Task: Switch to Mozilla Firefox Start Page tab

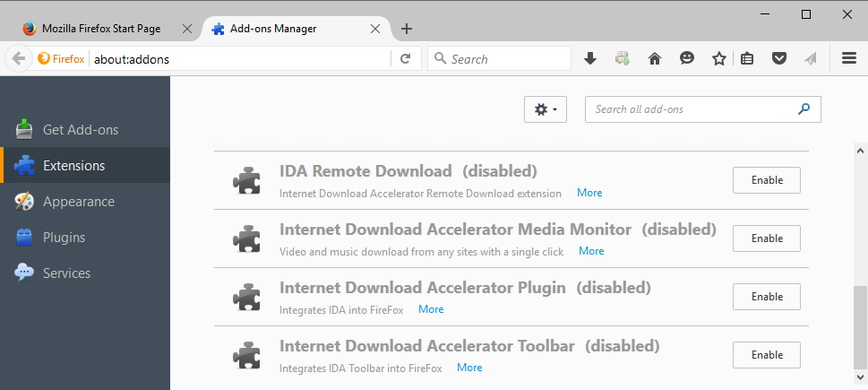Action: tap(100, 29)
